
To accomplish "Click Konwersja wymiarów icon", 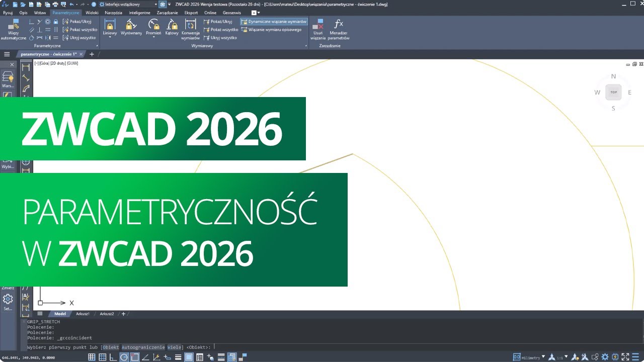I will (190, 25).
